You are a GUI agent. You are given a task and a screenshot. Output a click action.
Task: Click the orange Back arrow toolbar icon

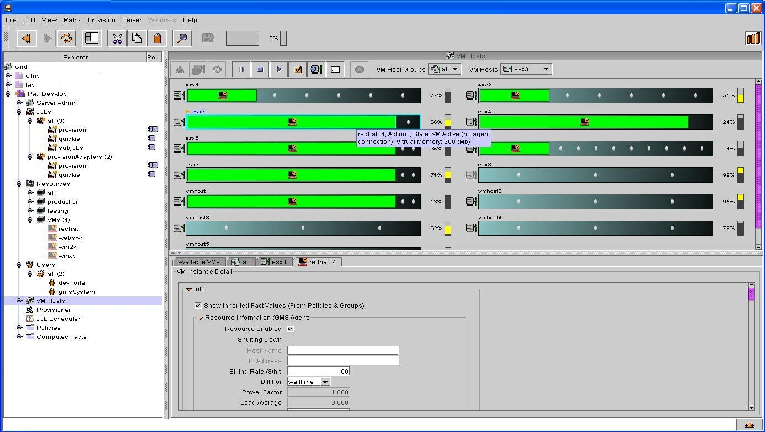point(26,38)
